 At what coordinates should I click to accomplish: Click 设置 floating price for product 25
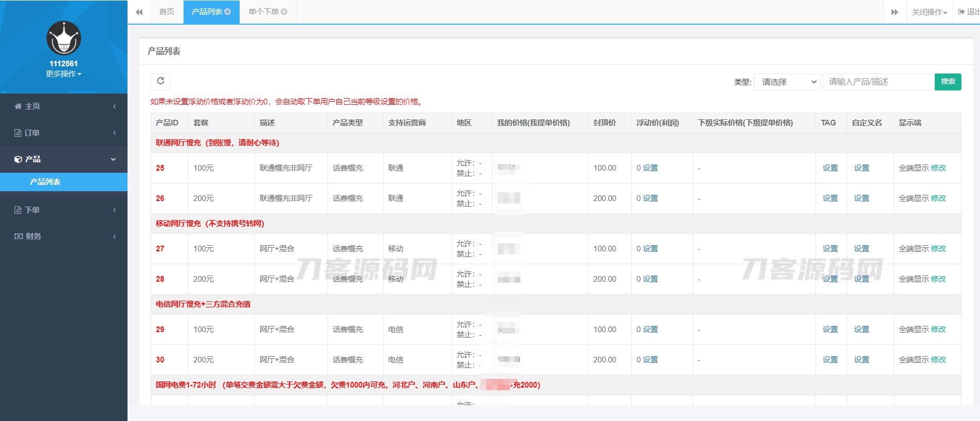(x=650, y=168)
